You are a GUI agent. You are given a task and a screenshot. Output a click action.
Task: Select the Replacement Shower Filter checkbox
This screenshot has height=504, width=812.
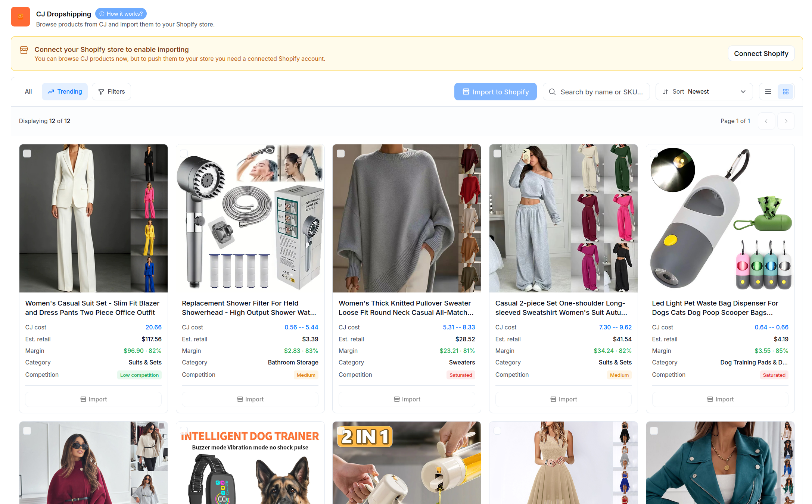[184, 154]
